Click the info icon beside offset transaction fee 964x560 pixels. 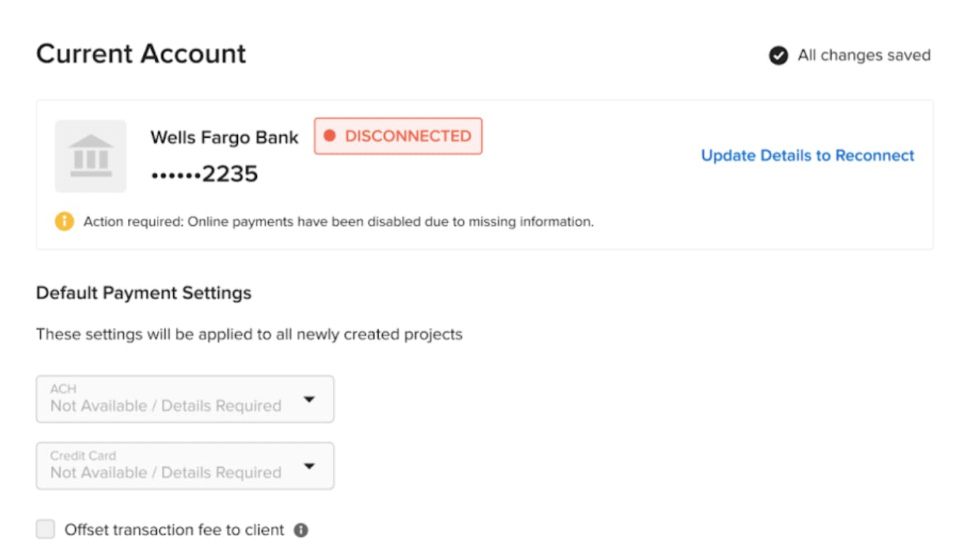[x=301, y=528]
